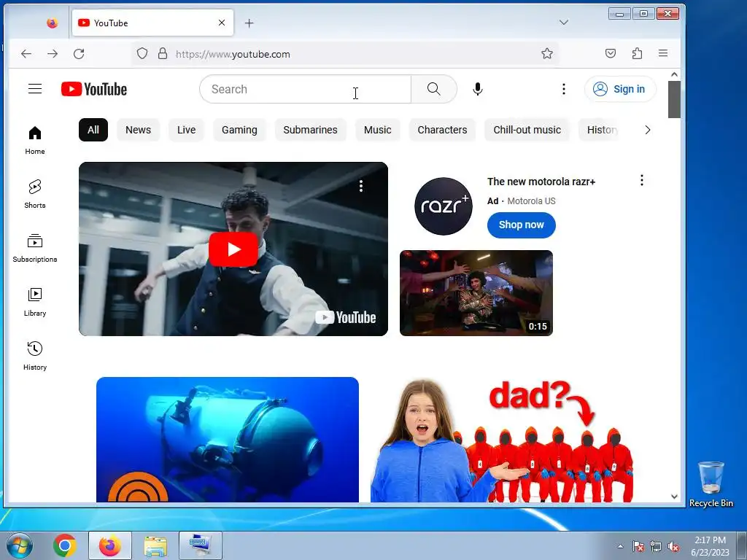Select the Music category chip
747x560 pixels.
tap(377, 130)
